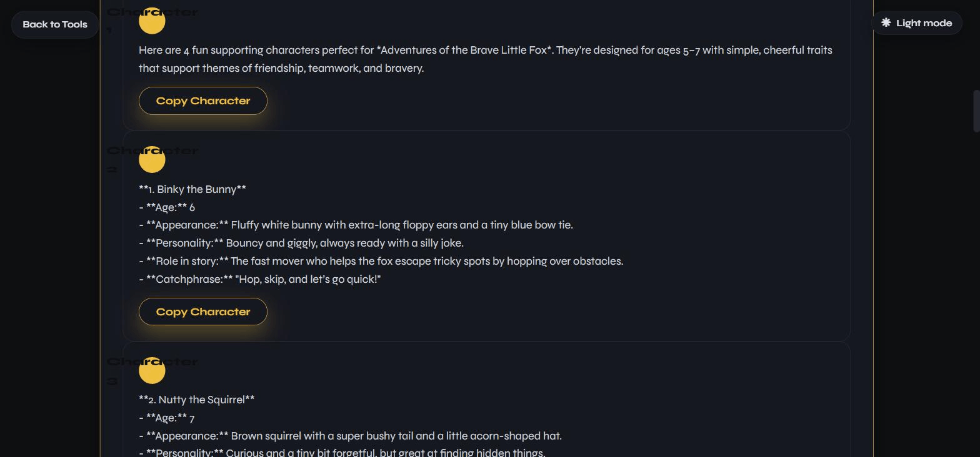The width and height of the screenshot is (980, 457).
Task: Click Binky's Role in story line
Action: click(x=381, y=261)
